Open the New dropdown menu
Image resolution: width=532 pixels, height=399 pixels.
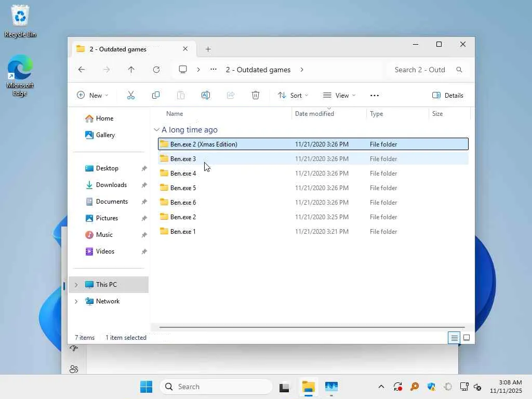(x=92, y=96)
